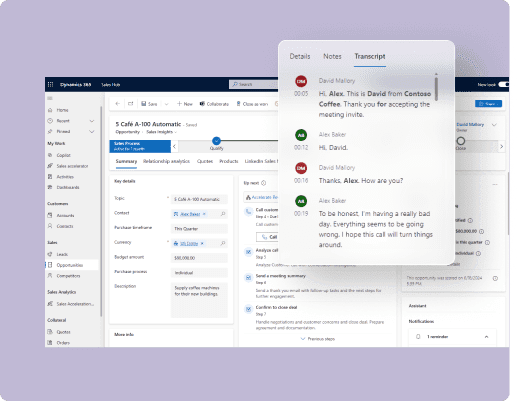The height and width of the screenshot is (401, 519).
Task: Remove Alex Baker from the Contact field
Action: click(204, 214)
